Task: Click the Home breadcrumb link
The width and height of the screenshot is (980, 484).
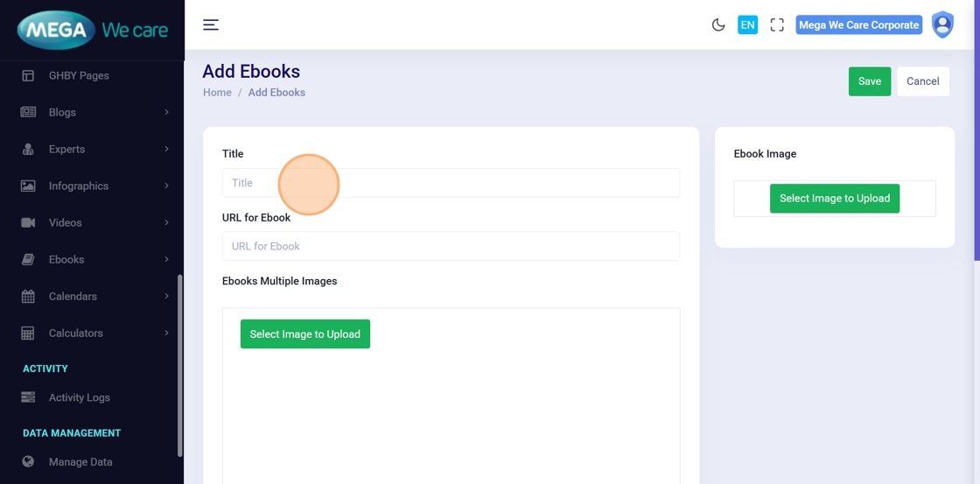Action: point(217,92)
